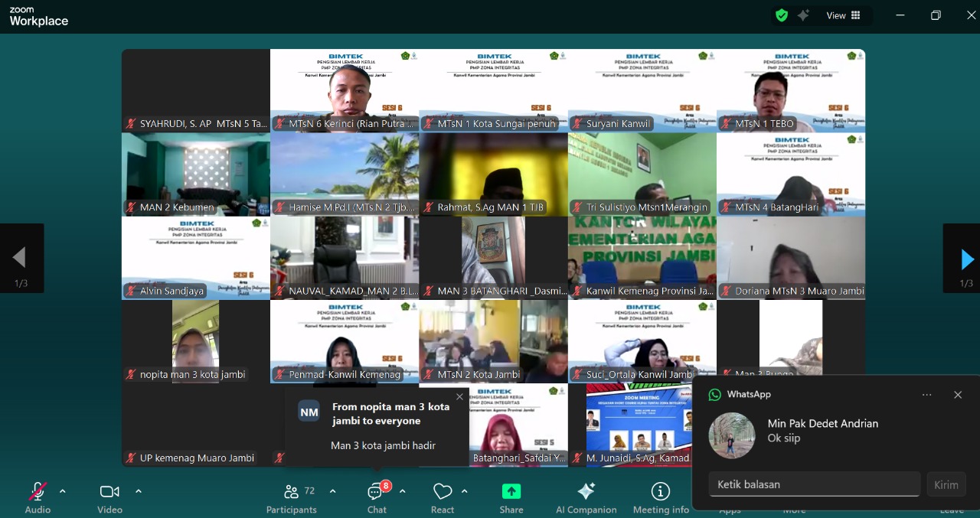Click the green Share screen icon
The image size is (980, 518).
[x=511, y=492]
